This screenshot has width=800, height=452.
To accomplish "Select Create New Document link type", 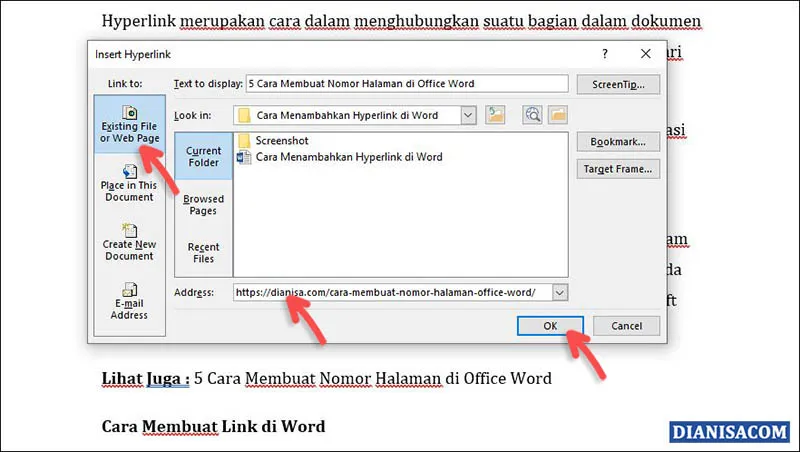I will (x=129, y=242).
